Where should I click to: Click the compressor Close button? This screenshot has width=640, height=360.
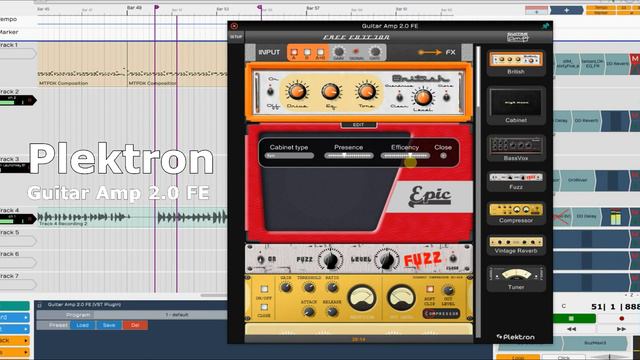click(264, 307)
